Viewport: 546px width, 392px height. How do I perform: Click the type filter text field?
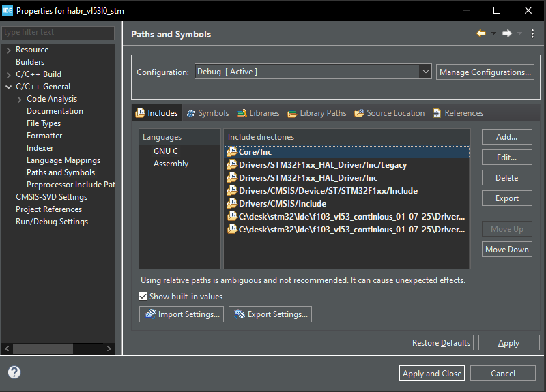58,32
